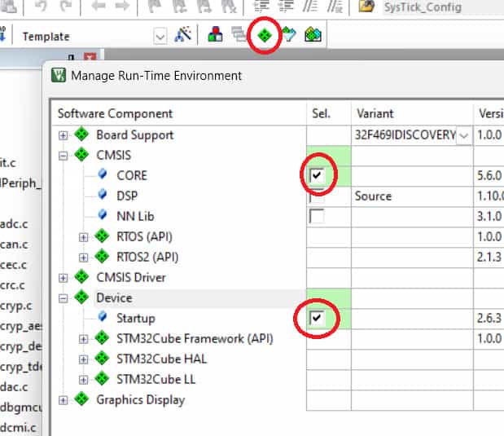This screenshot has width=504, height=436.
Task: Click the Sel. column header
Action: click(x=329, y=113)
